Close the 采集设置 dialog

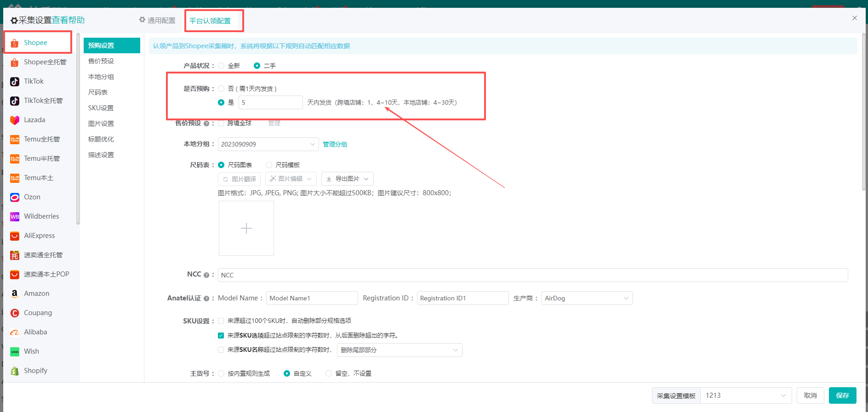855,18
